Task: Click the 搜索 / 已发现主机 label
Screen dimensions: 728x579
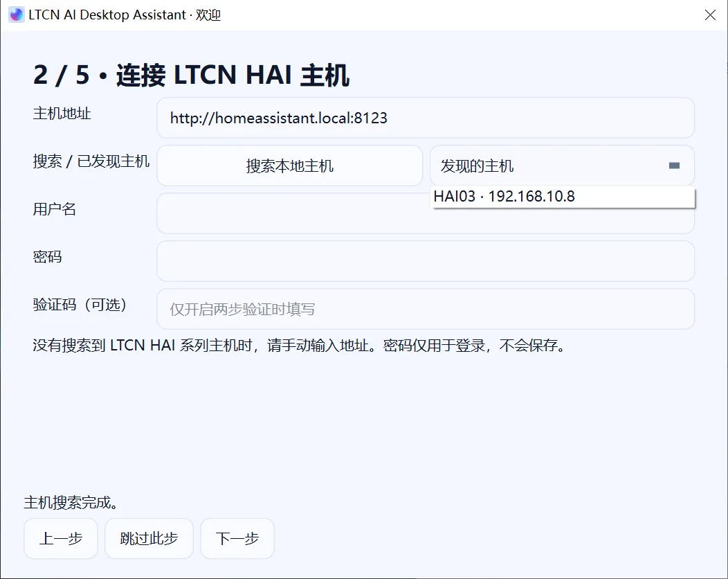Action: click(91, 161)
